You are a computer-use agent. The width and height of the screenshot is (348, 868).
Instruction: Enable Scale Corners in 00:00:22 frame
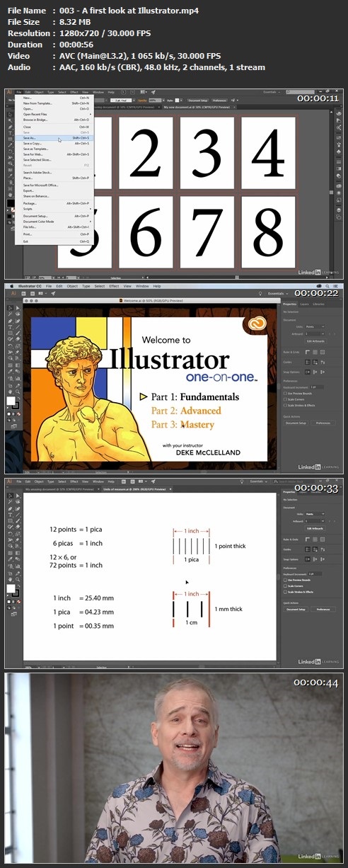[x=285, y=399]
